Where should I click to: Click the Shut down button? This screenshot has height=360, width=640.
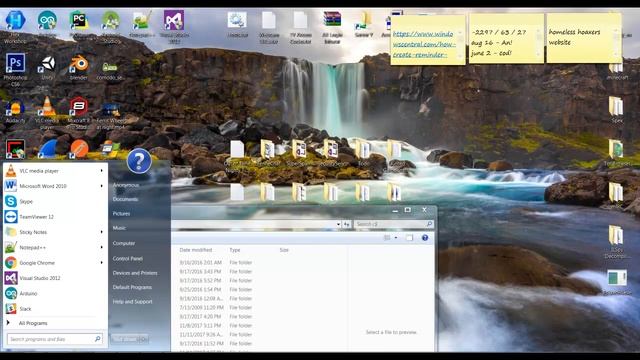pos(125,339)
